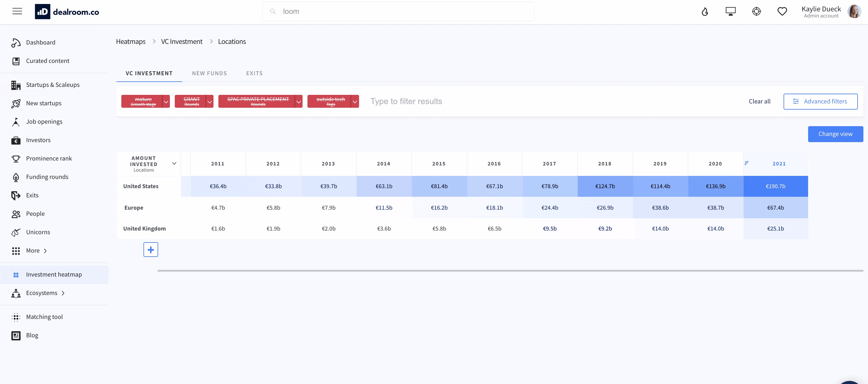Click the Investors briefcase icon

[x=16, y=140]
